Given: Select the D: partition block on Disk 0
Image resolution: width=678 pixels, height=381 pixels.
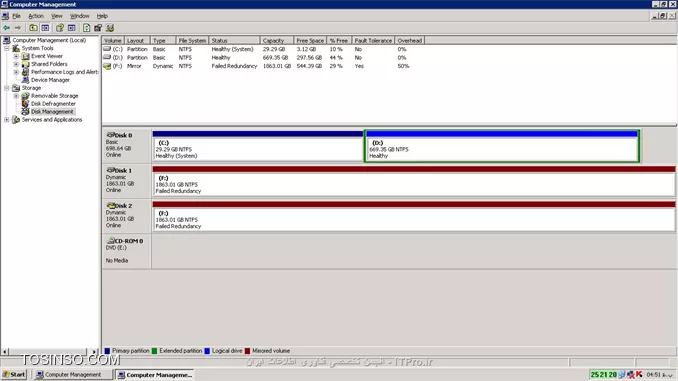Looking at the screenshot, I should [x=502, y=146].
